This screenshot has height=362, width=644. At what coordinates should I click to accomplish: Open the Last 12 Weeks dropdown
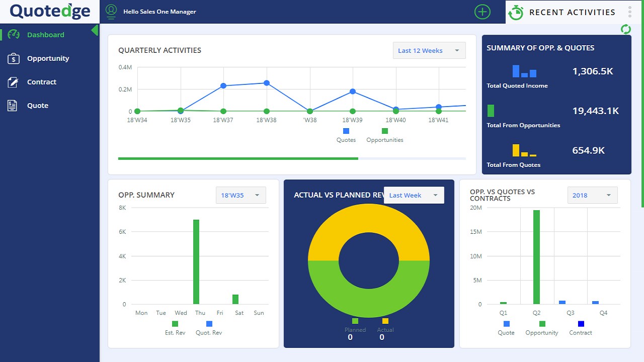[429, 50]
